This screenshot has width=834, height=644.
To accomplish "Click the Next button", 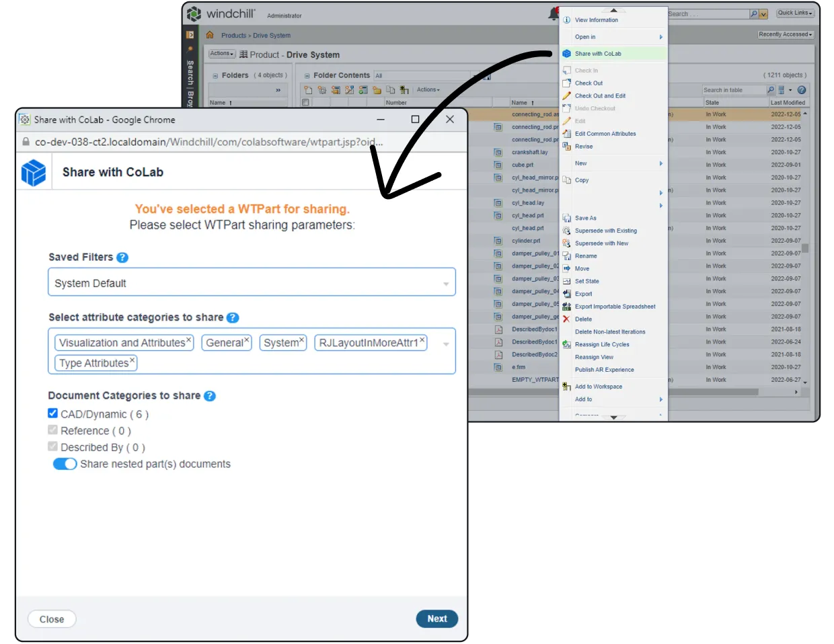I will click(x=437, y=618).
